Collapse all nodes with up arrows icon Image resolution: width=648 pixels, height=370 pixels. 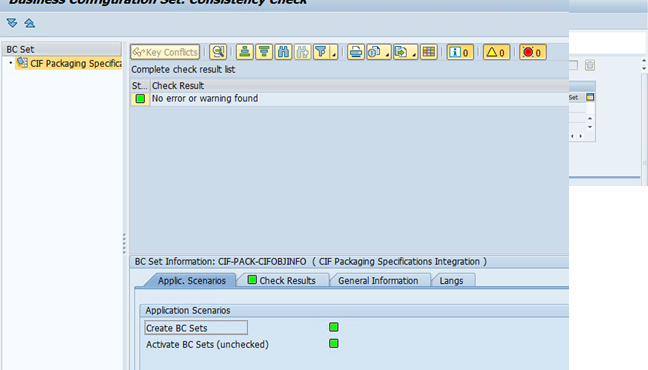coord(29,23)
